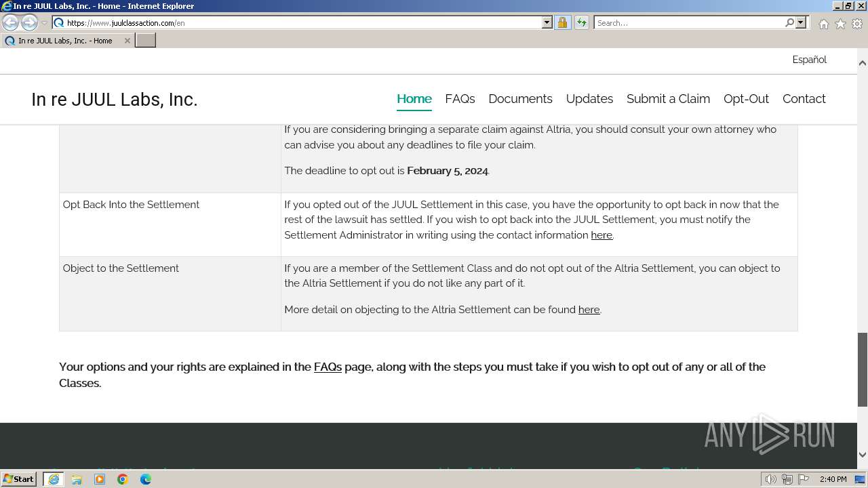Open Microsoft Edge taskbar icon
Screen dimensions: 868x488
(x=146, y=479)
